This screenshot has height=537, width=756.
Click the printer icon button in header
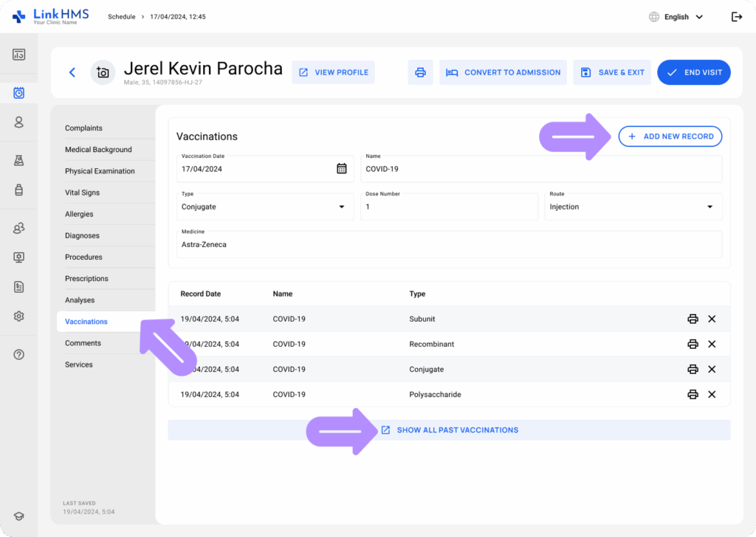(420, 72)
